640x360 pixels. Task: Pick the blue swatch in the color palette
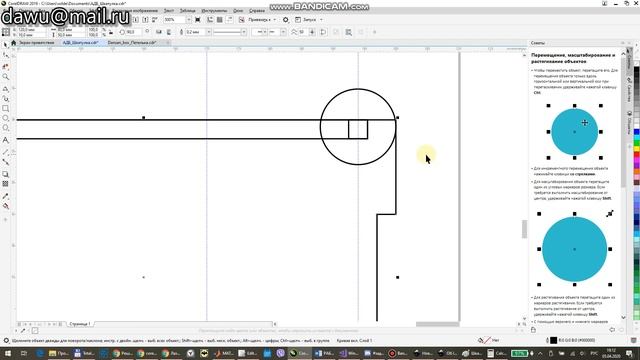(x=636, y=132)
